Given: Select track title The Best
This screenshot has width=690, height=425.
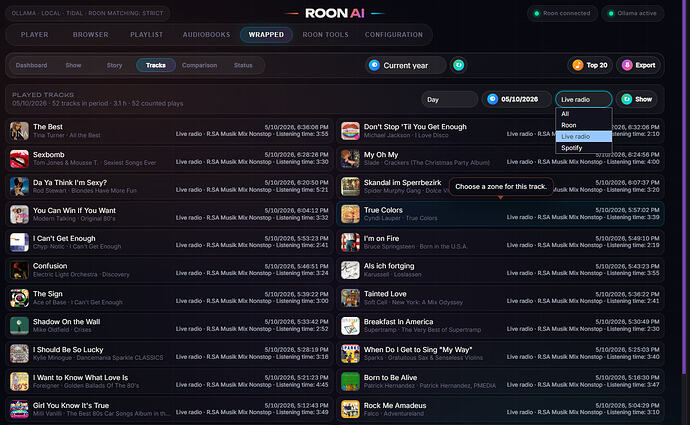Looking at the screenshot, I should point(48,127).
